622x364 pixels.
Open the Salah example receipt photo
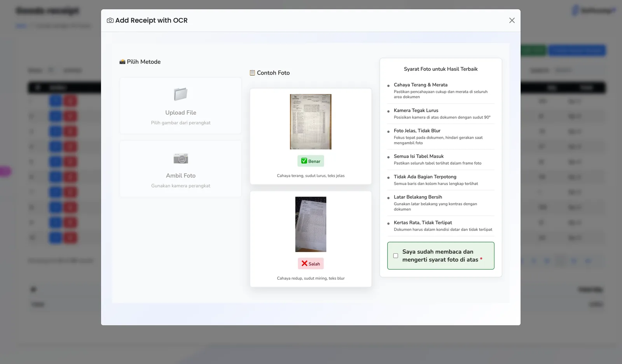311,224
